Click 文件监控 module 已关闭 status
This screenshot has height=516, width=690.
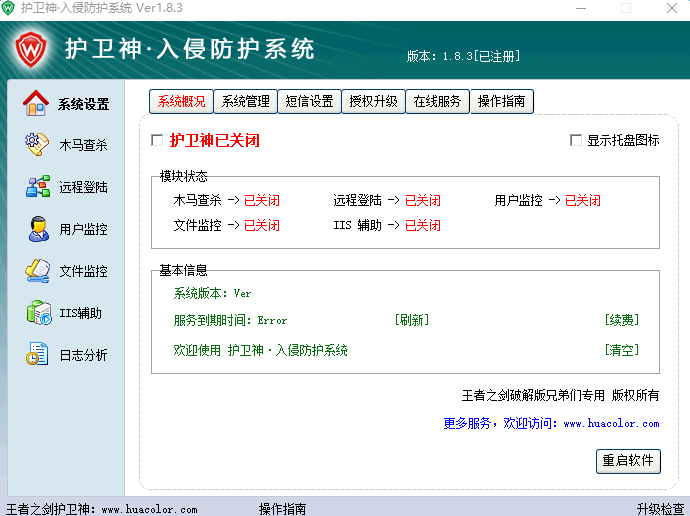pos(261,226)
